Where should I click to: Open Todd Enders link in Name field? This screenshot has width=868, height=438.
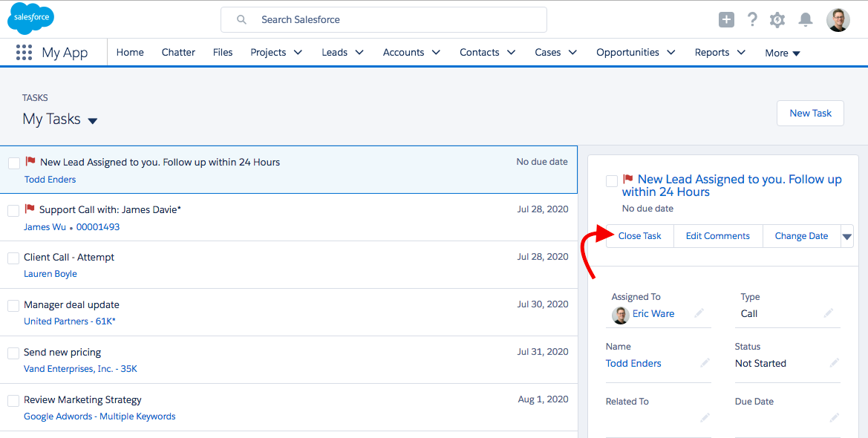tap(633, 363)
